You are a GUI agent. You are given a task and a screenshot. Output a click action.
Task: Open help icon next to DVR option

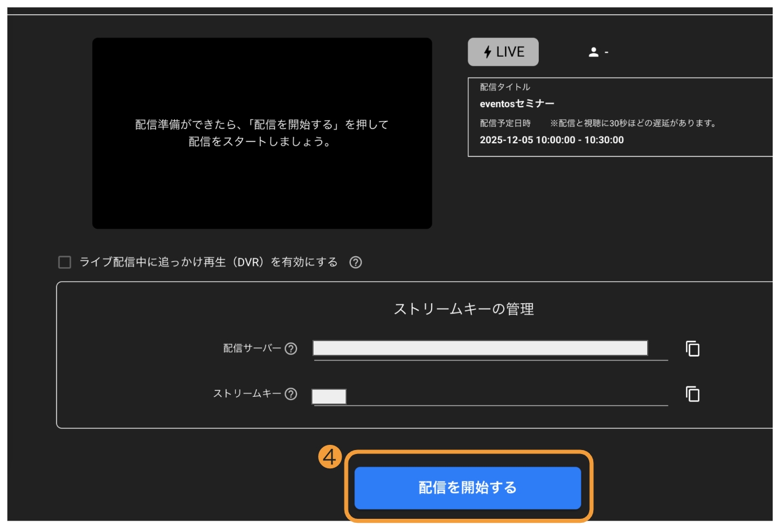pyautogui.click(x=355, y=262)
